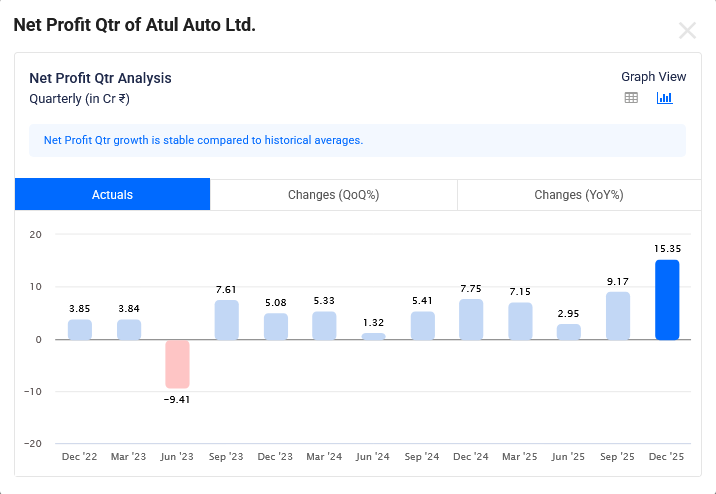Click the Sep '24 bar
Viewport: 716px width, 494px height.
click(x=422, y=326)
